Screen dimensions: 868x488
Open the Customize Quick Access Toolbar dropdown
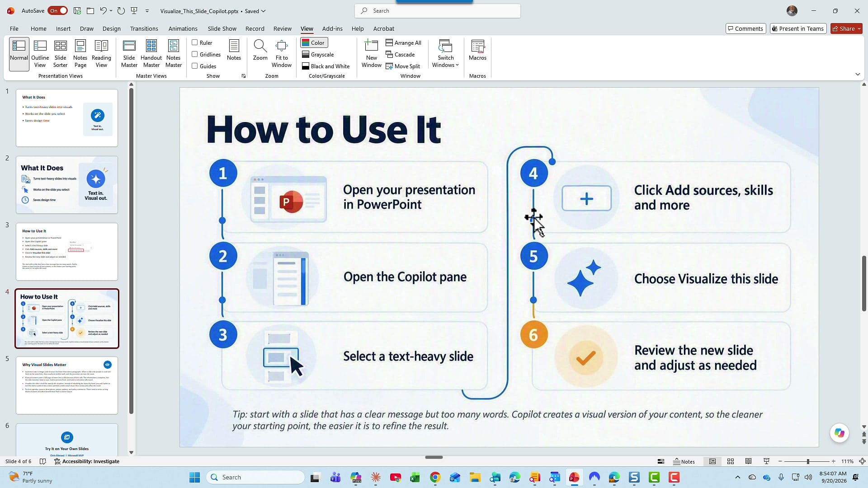pos(147,11)
